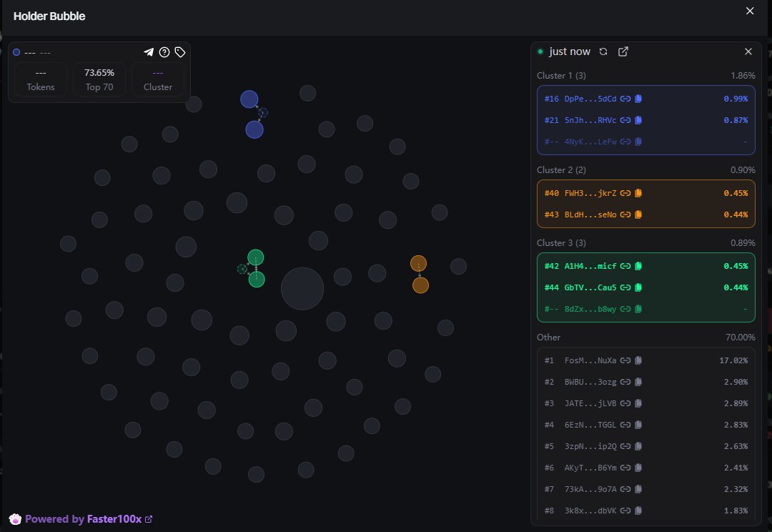The image size is (772, 532).
Task: Copy address 8dZx...b8wy
Action: (x=638, y=310)
